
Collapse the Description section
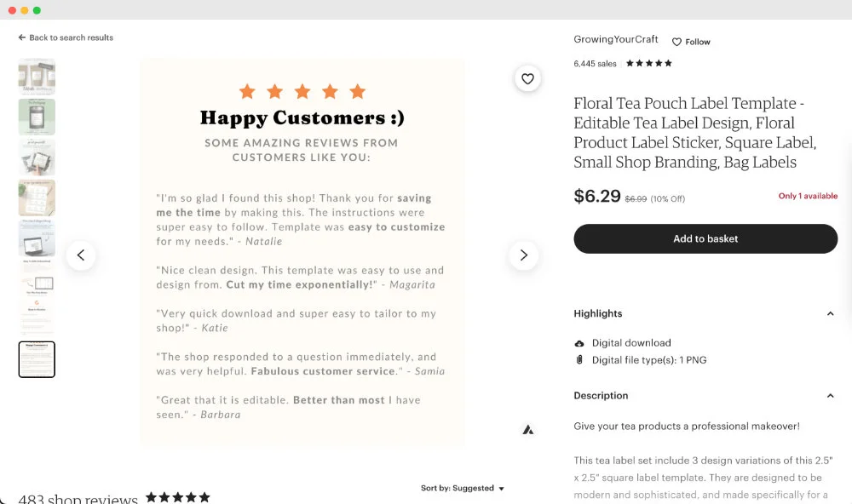click(x=831, y=395)
